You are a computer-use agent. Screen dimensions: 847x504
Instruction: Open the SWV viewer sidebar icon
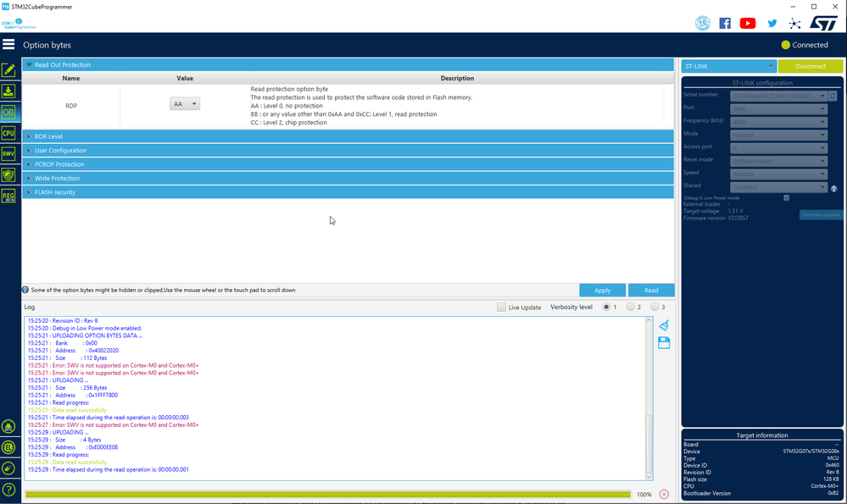pos(8,154)
